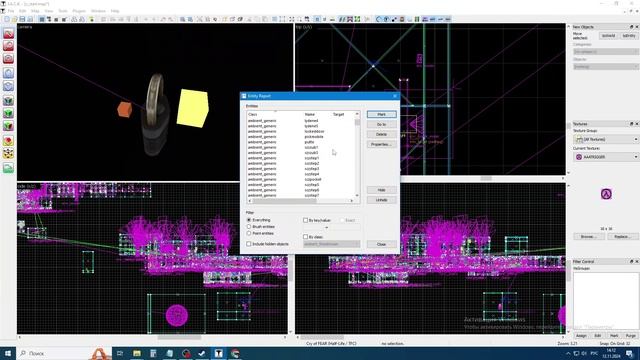Open the View menu
The image size is (640, 360).
coord(49,11)
